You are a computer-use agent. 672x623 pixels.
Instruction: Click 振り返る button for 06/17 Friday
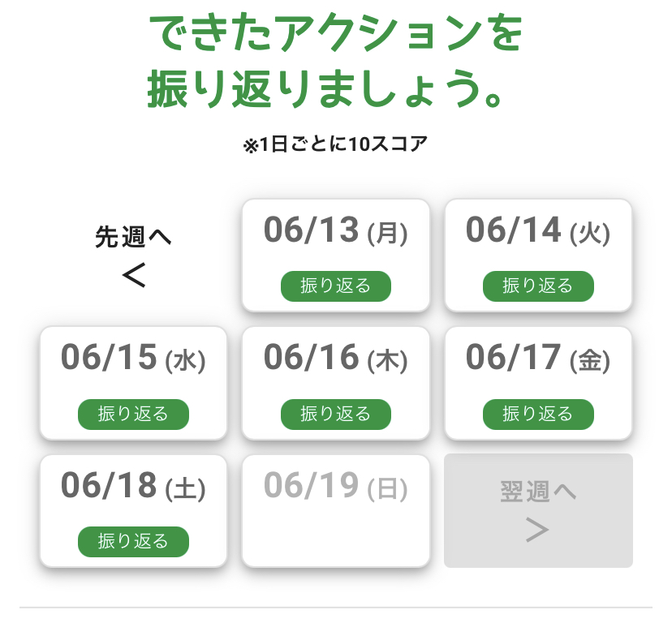coord(538,415)
